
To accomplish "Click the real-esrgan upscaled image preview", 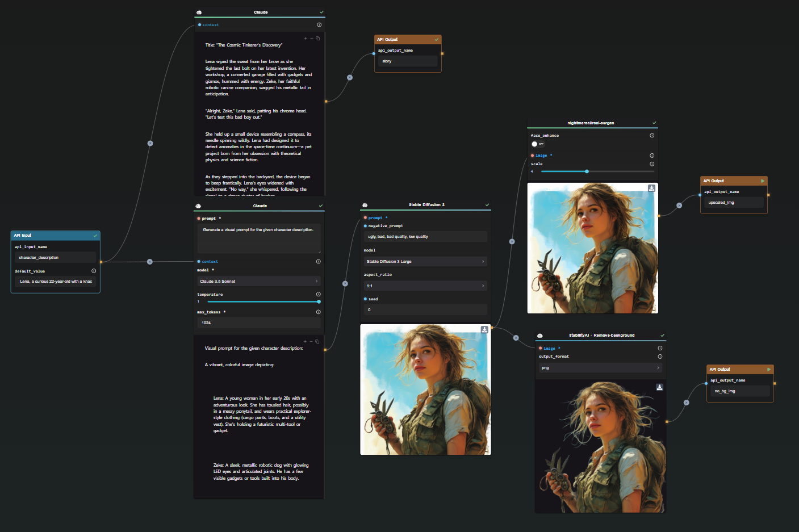I will click(592, 248).
